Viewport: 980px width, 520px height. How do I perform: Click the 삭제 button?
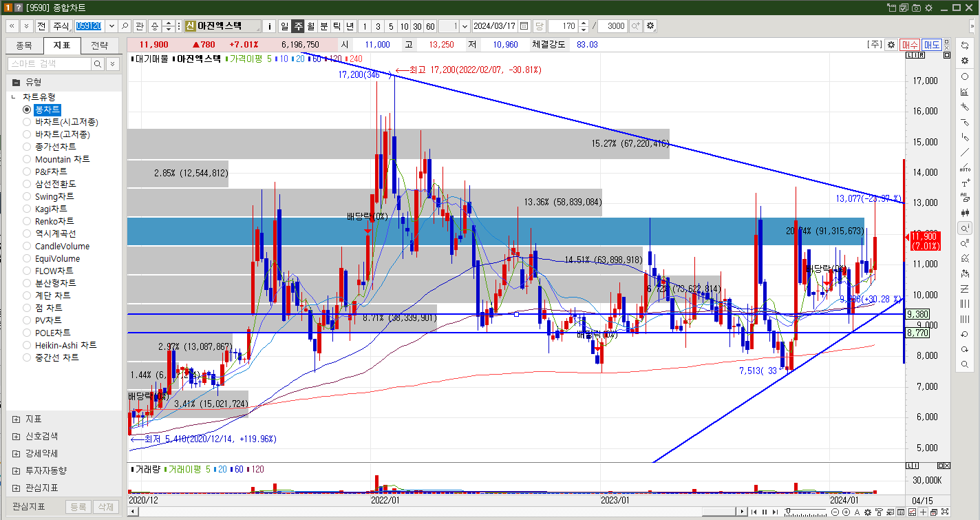pos(105,507)
